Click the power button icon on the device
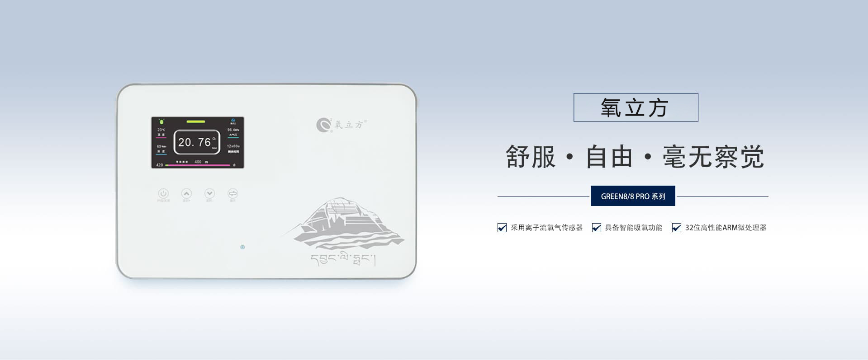 click(163, 193)
